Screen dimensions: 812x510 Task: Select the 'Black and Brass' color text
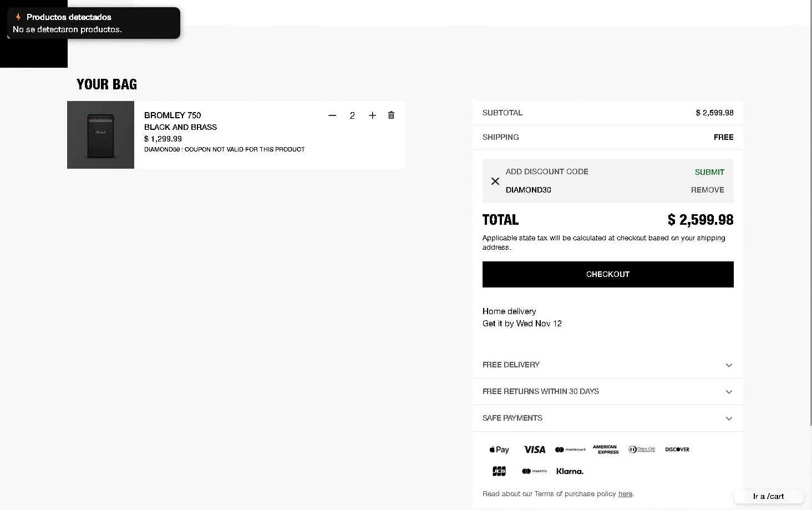click(x=180, y=127)
